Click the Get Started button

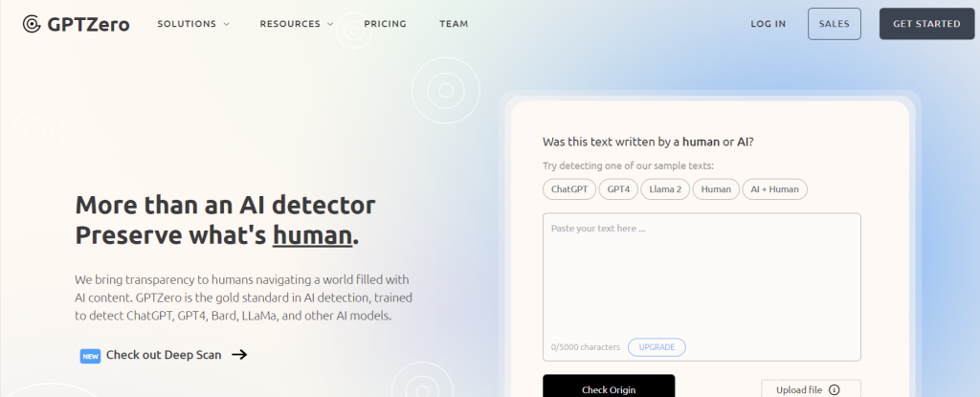pos(926,24)
